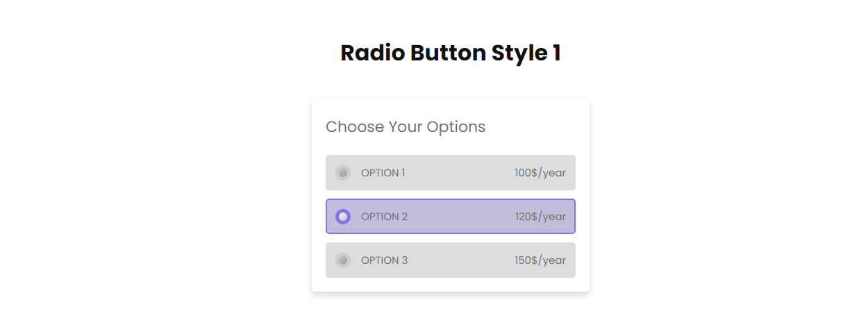Click the 120$/year price text
The height and width of the screenshot is (325, 868).
540,217
